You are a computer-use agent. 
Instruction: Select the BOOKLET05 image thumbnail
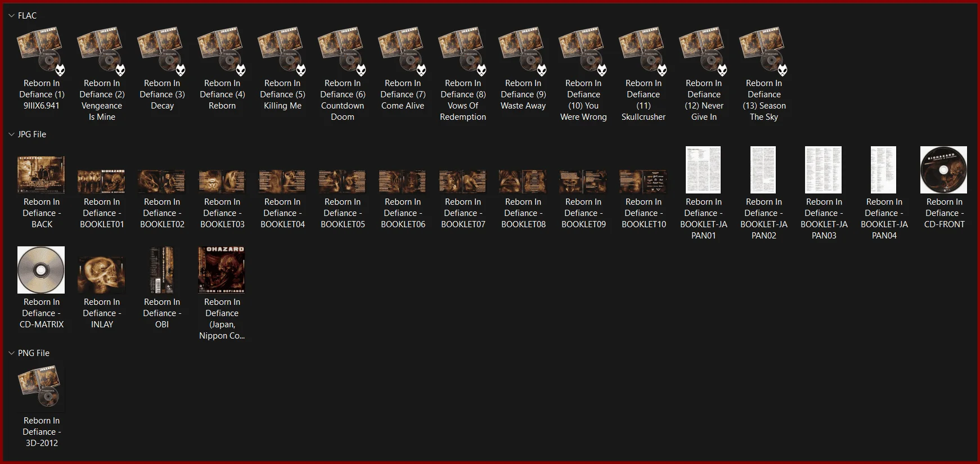point(342,182)
